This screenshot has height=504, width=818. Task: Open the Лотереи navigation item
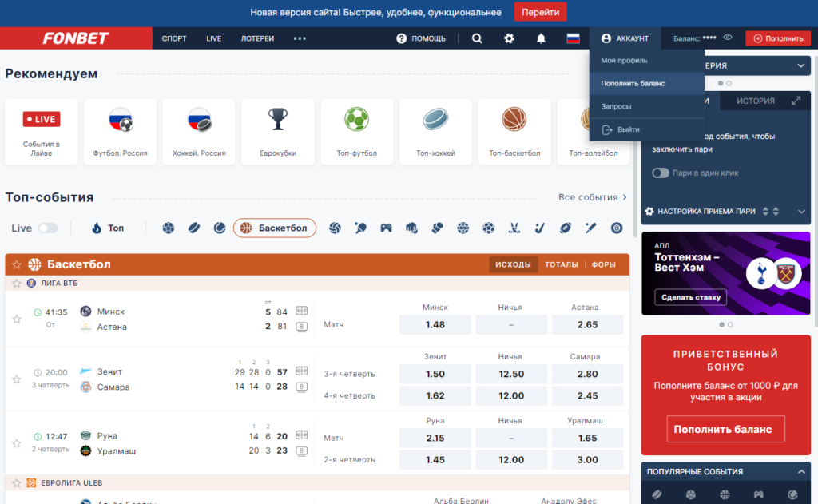[257, 38]
